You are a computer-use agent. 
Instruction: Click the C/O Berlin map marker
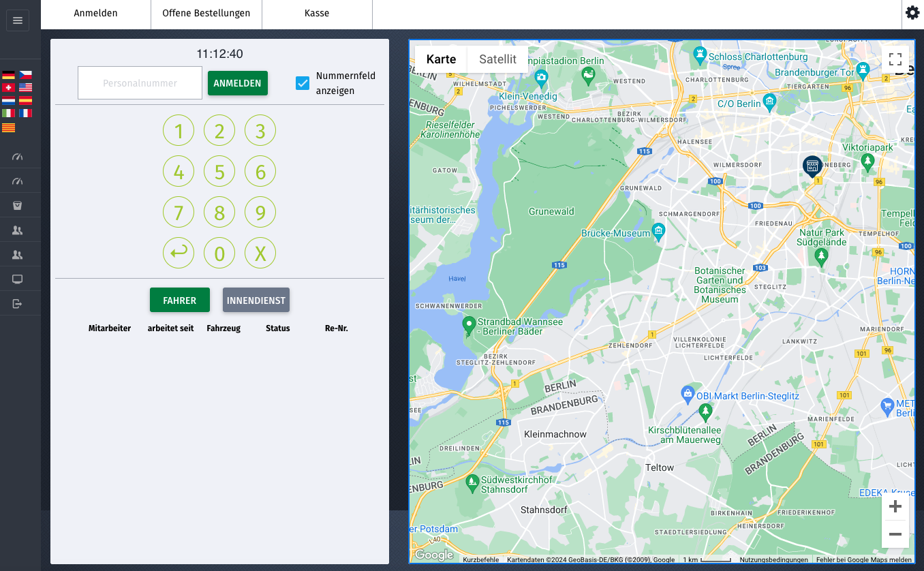(x=770, y=103)
